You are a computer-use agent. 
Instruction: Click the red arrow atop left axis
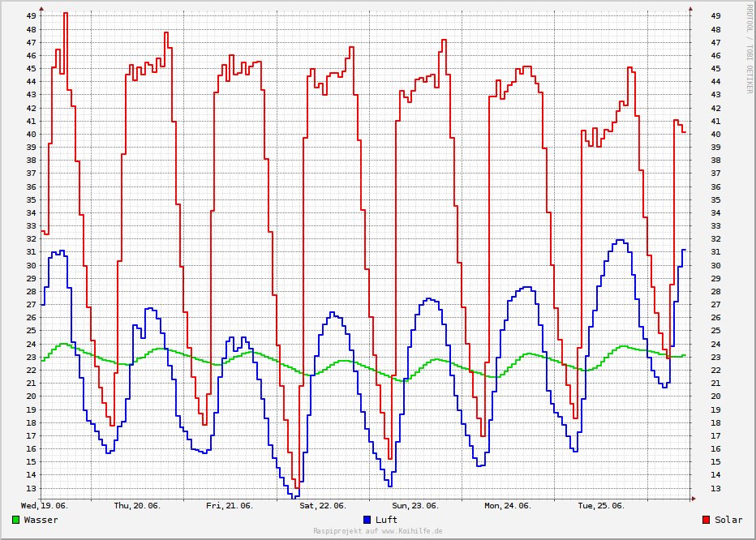click(x=42, y=7)
